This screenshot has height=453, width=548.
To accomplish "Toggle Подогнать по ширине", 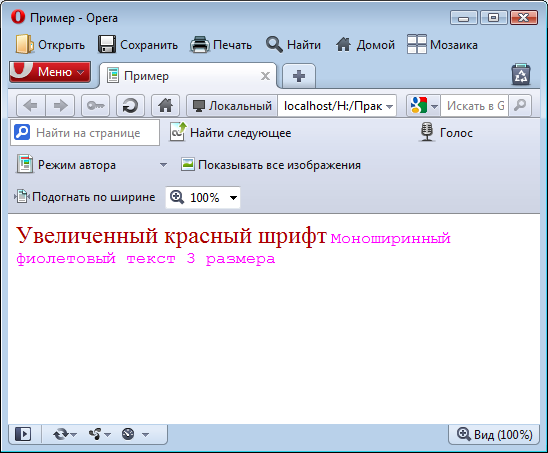I will [84, 197].
